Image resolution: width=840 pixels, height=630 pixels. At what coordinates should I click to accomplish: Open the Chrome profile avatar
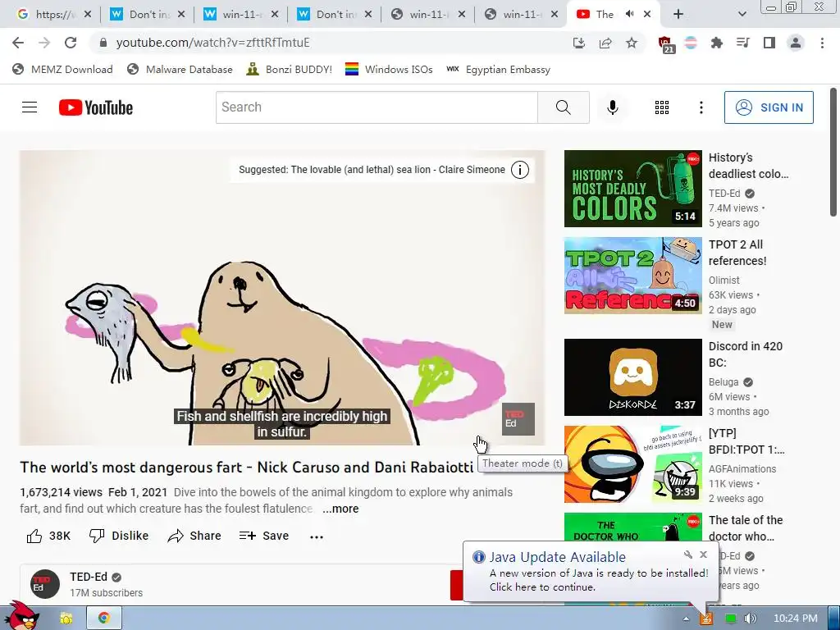click(796, 43)
